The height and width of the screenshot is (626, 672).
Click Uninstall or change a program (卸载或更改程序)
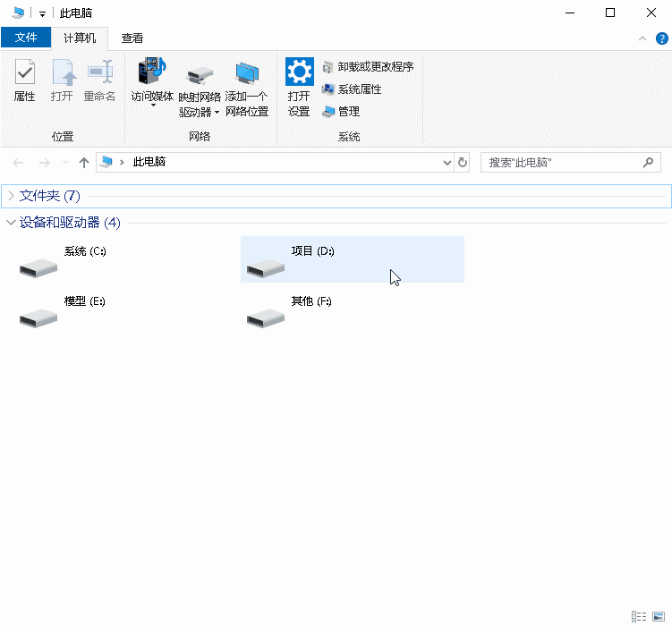(368, 67)
